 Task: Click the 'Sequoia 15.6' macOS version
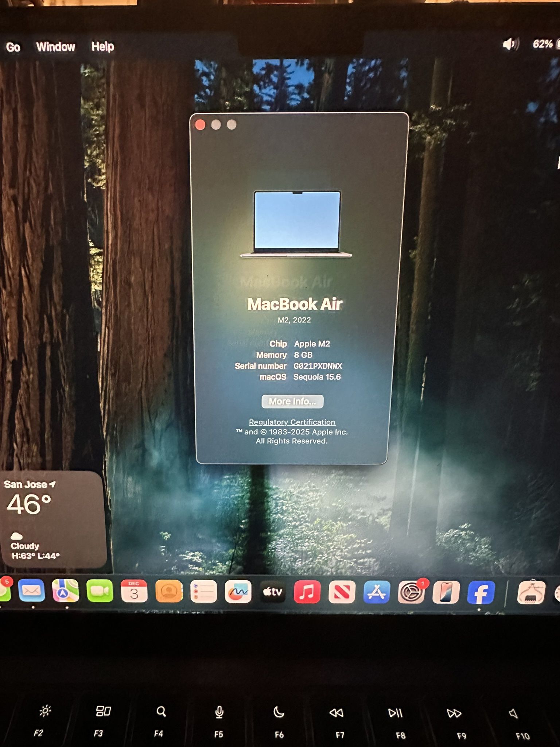317,377
